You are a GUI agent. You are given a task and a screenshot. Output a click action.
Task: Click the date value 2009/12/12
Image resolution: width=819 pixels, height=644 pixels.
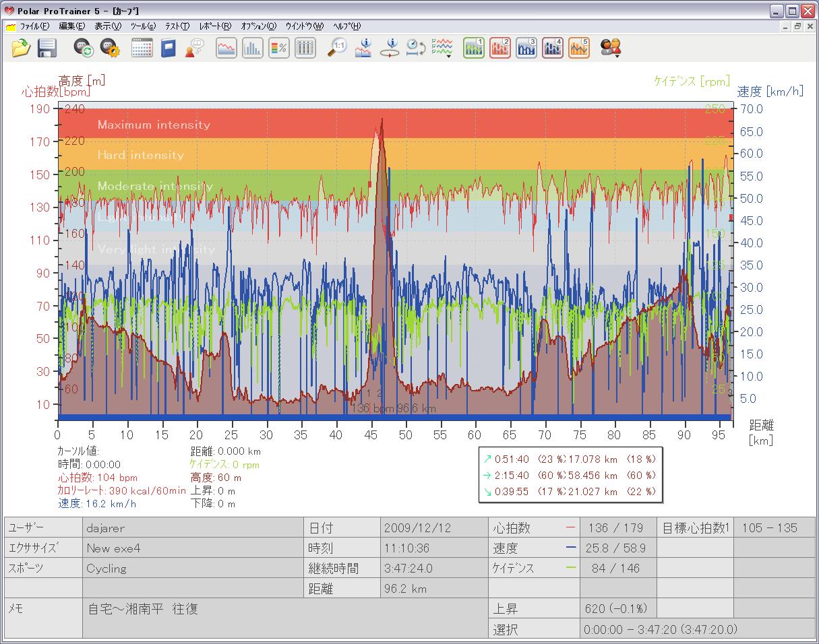(x=434, y=527)
